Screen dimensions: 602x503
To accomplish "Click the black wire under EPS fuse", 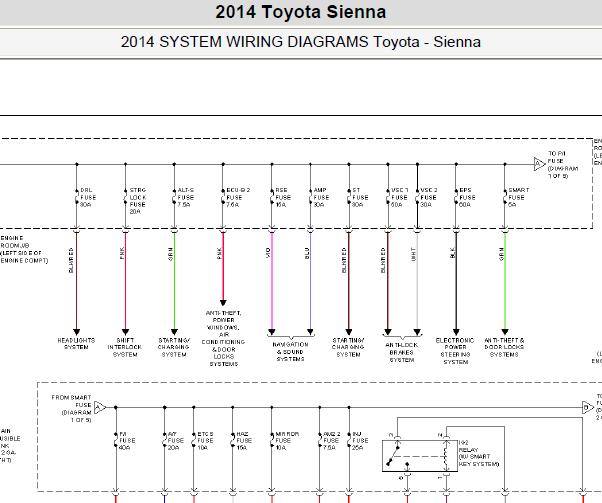I will coord(456,280).
